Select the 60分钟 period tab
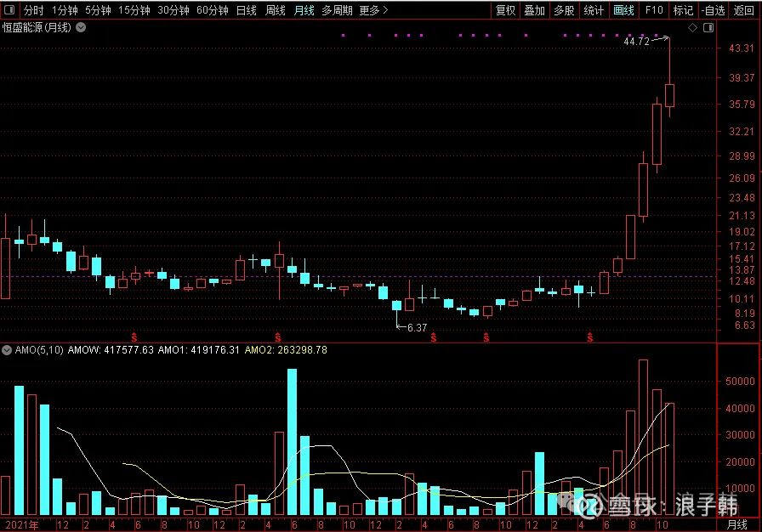 point(213,10)
